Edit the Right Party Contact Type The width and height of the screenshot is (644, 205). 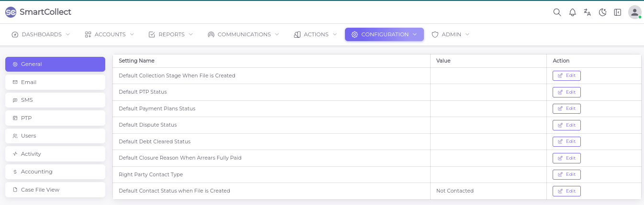click(566, 174)
